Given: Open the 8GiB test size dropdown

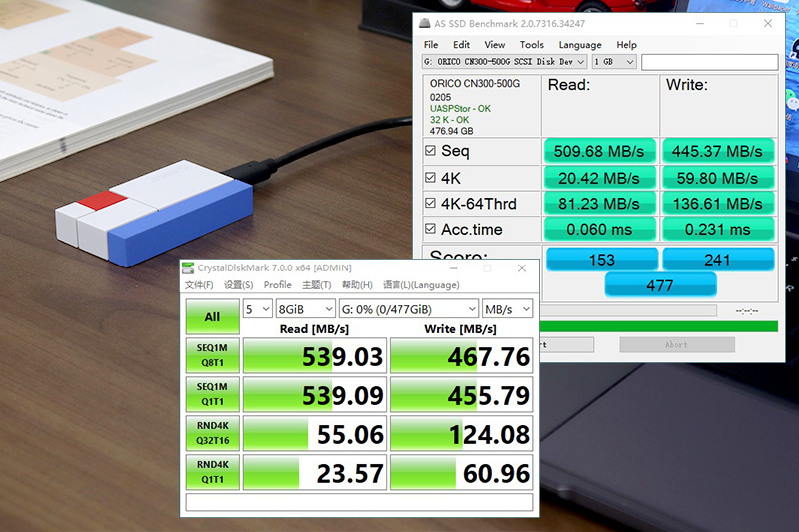Looking at the screenshot, I should (305, 309).
